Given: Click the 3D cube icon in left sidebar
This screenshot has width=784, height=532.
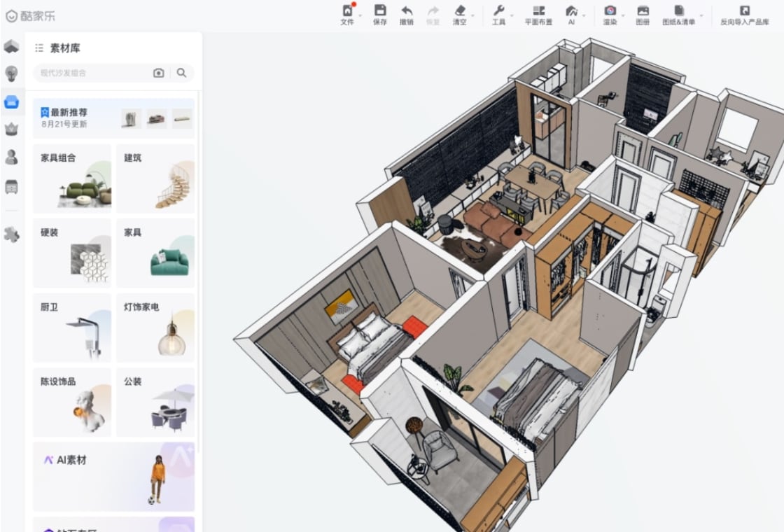Looking at the screenshot, I should point(11,46).
